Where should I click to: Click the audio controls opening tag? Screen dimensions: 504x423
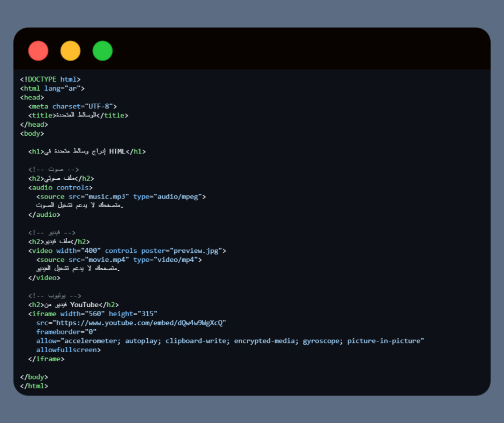[x=60, y=188]
